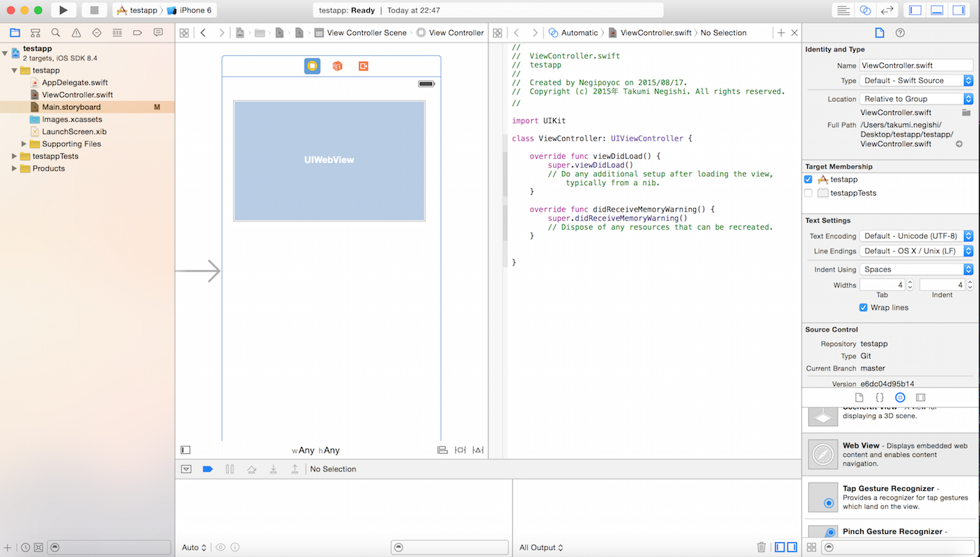
Task: Hide the Navigator pane
Action: (x=916, y=10)
